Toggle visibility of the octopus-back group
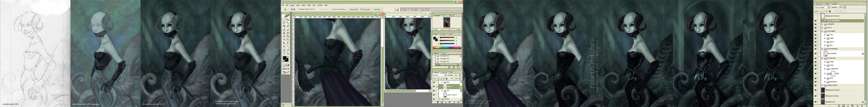This screenshot has height=107, width=868. (816, 85)
